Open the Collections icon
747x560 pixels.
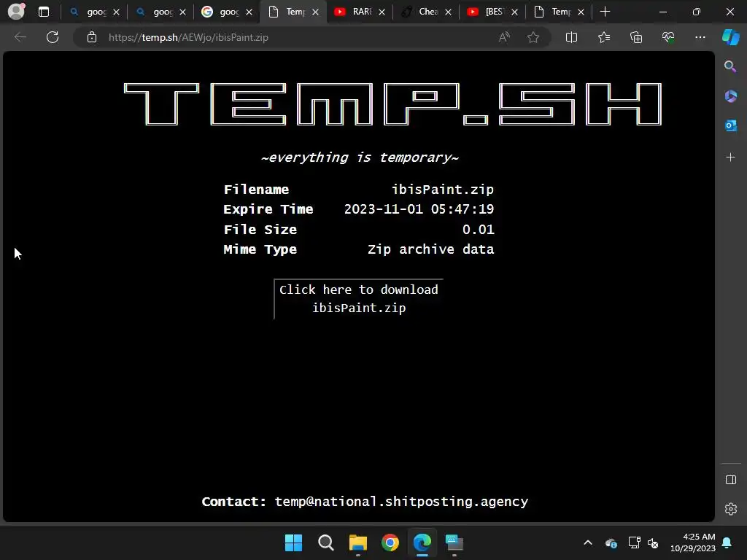coord(636,37)
